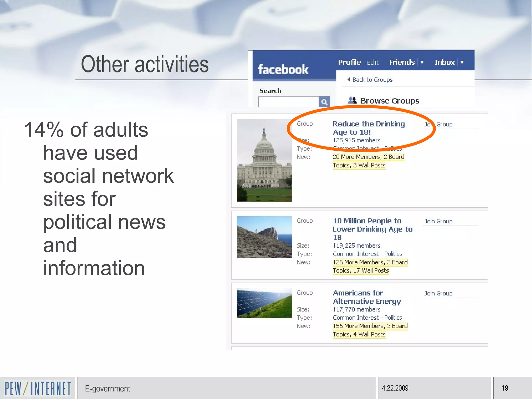Screen dimensions: 532x399
Task: Click the solar panels group thumbnail
Action: pyautogui.click(x=264, y=303)
